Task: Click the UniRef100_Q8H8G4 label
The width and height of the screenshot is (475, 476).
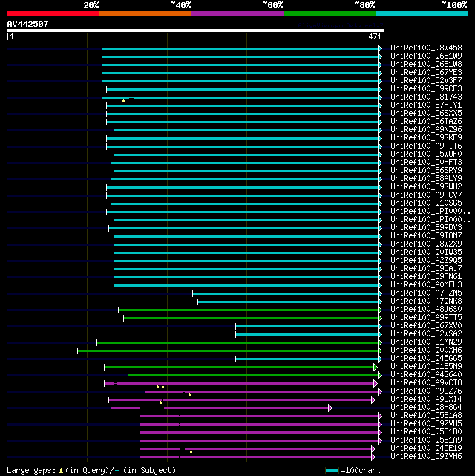Action: (426, 408)
